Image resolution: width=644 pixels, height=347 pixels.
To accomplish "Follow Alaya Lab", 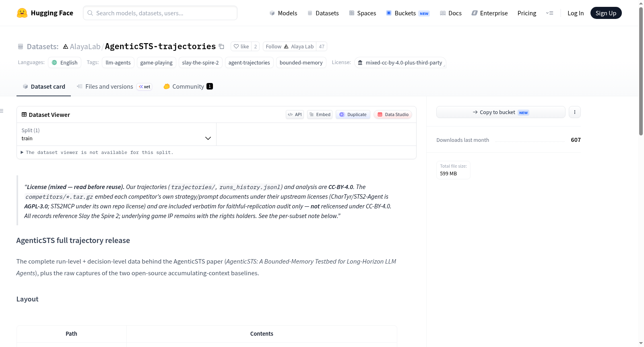I will pyautogui.click(x=289, y=46).
